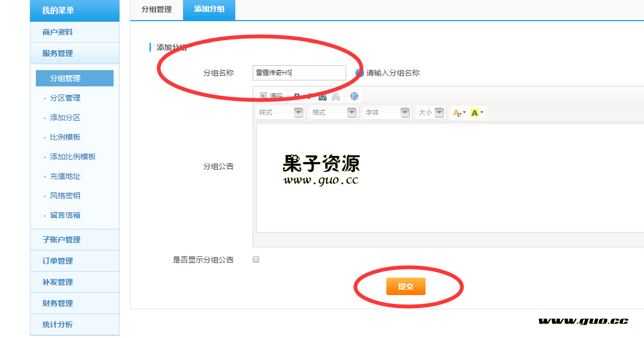The width and height of the screenshot is (644, 338).
Task: Click the insert link icon
Action: point(322,96)
